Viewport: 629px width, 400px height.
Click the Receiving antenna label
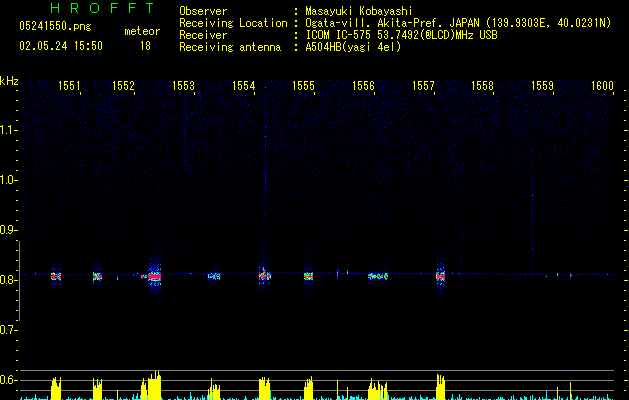pyautogui.click(x=230, y=47)
